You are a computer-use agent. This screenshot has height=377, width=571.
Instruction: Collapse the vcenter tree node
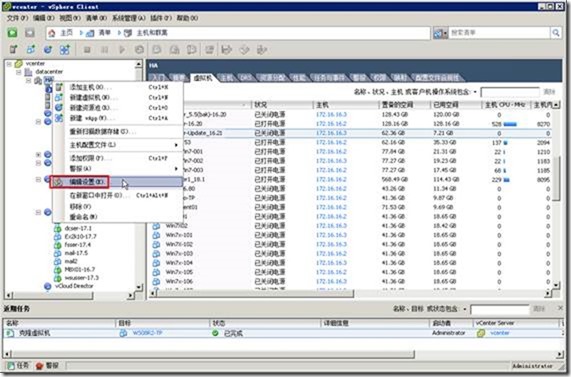pos(9,64)
